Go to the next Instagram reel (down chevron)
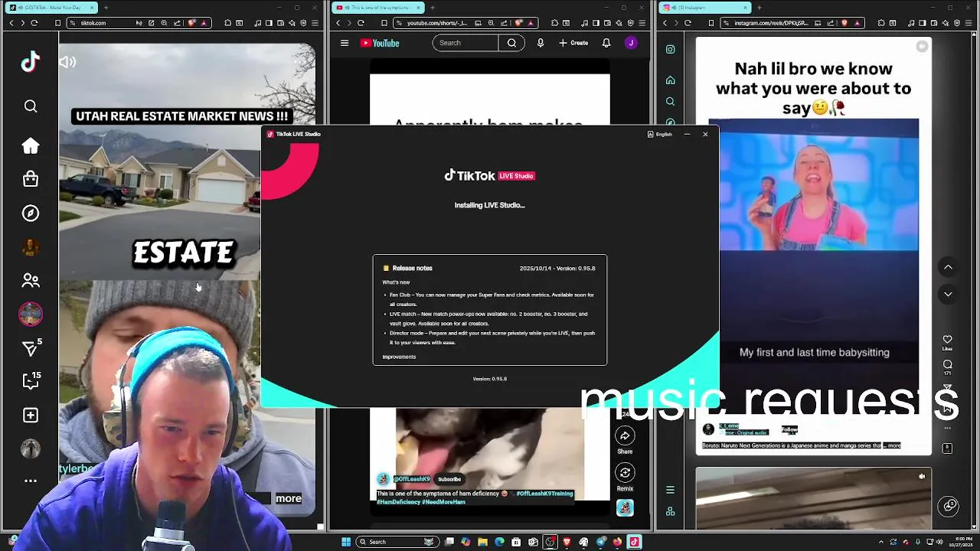 pos(948,294)
